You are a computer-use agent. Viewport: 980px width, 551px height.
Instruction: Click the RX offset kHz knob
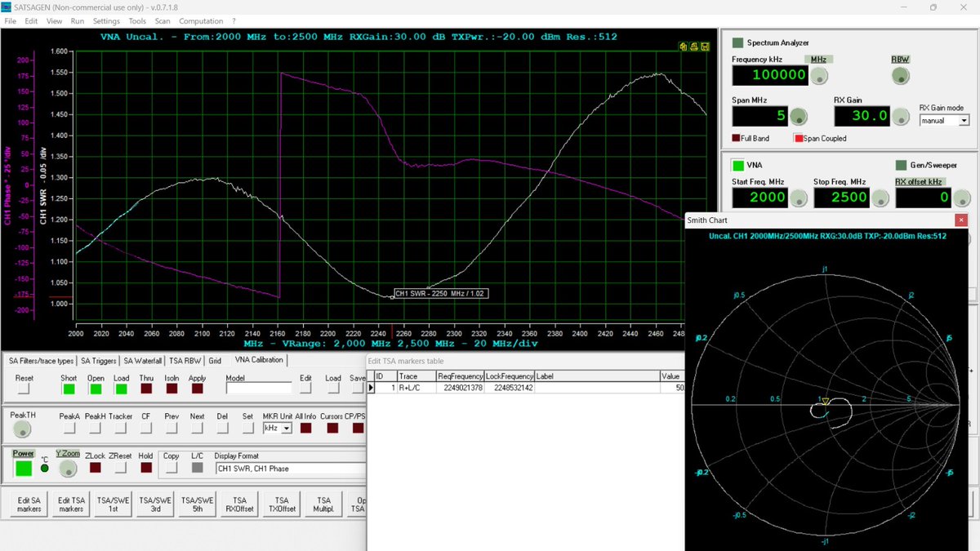(962, 198)
